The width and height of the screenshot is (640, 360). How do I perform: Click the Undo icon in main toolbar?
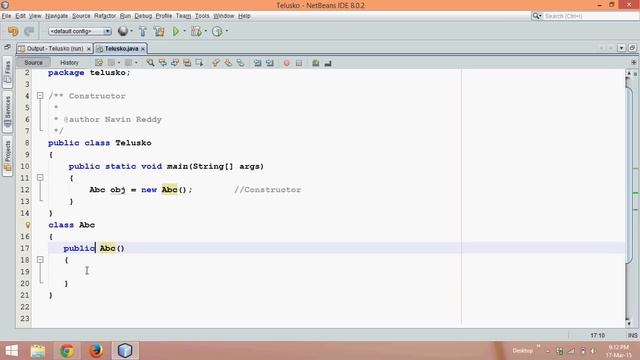13,31
